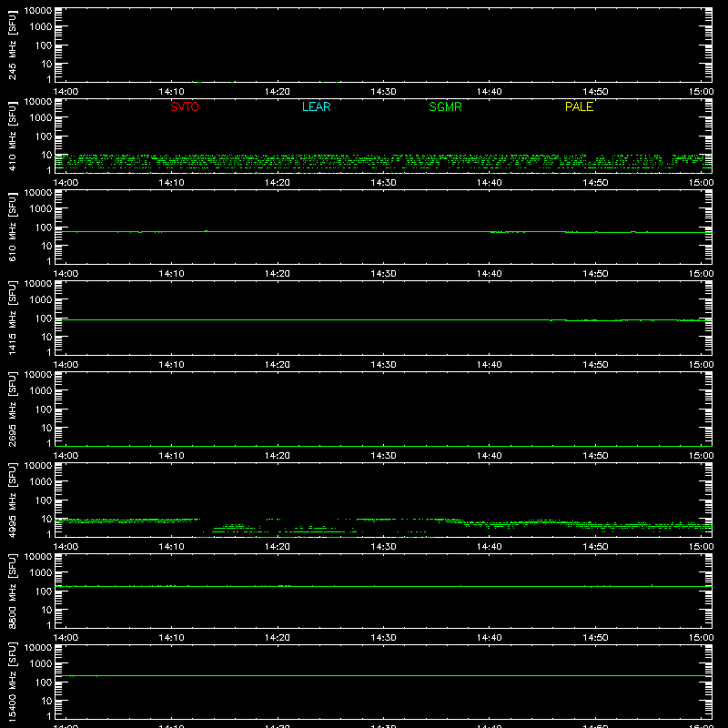This screenshot has width=728, height=728.
Task: Click the 14:30 time label below 245 MHz plot
Action: pyautogui.click(x=383, y=92)
